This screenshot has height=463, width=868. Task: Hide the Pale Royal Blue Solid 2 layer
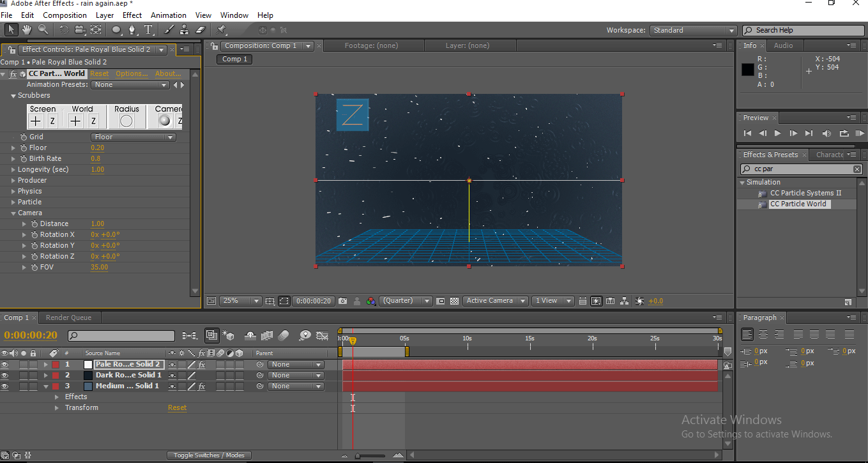[x=5, y=365]
